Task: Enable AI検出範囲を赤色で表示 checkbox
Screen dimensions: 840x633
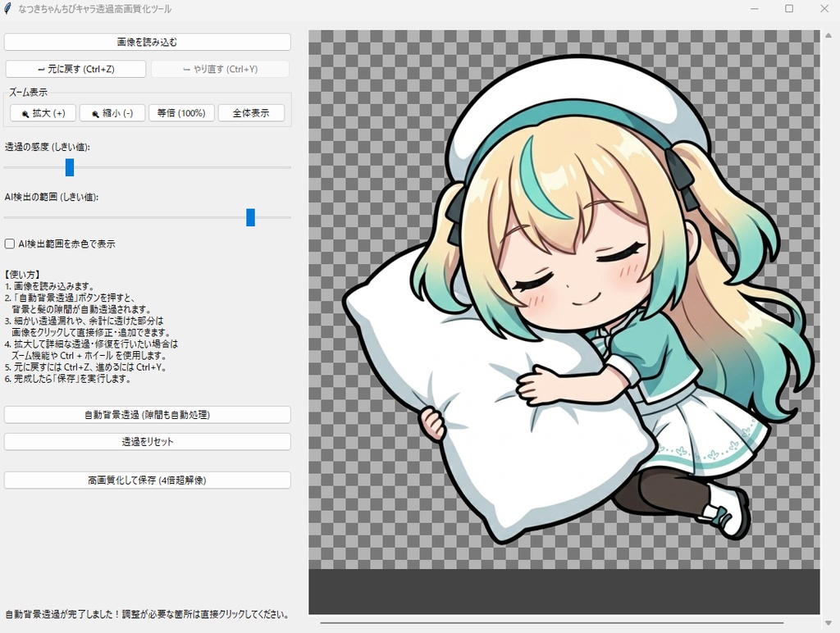Action: click(10, 244)
